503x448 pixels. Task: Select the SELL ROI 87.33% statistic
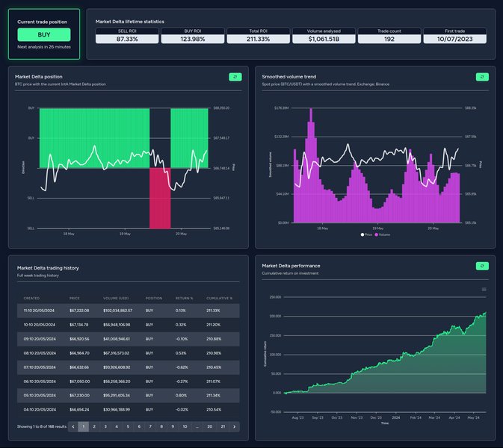(x=127, y=36)
